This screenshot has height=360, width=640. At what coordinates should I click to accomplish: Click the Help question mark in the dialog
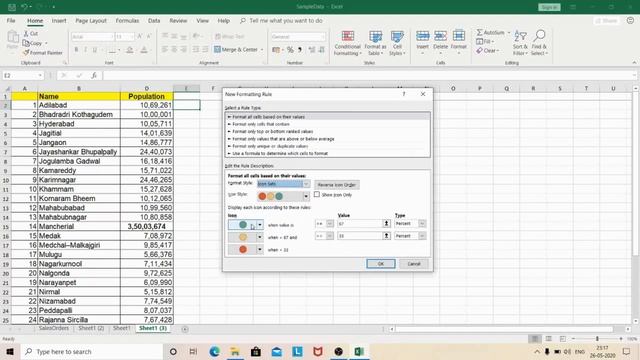pyautogui.click(x=404, y=94)
